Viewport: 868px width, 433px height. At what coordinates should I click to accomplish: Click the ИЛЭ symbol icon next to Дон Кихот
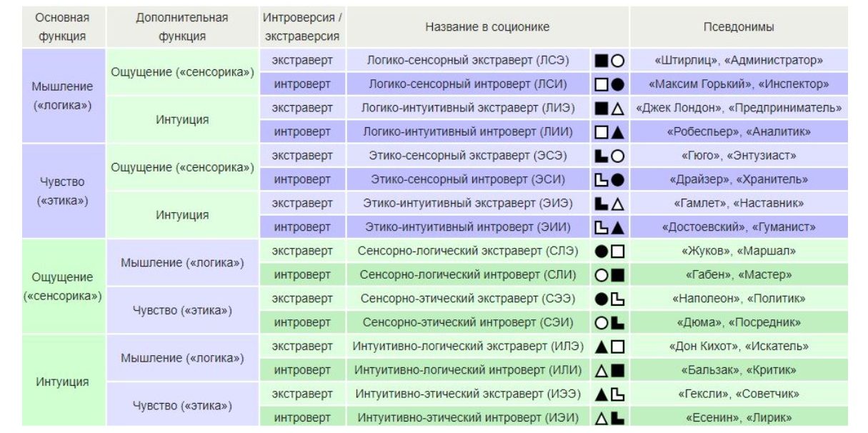coord(610,347)
